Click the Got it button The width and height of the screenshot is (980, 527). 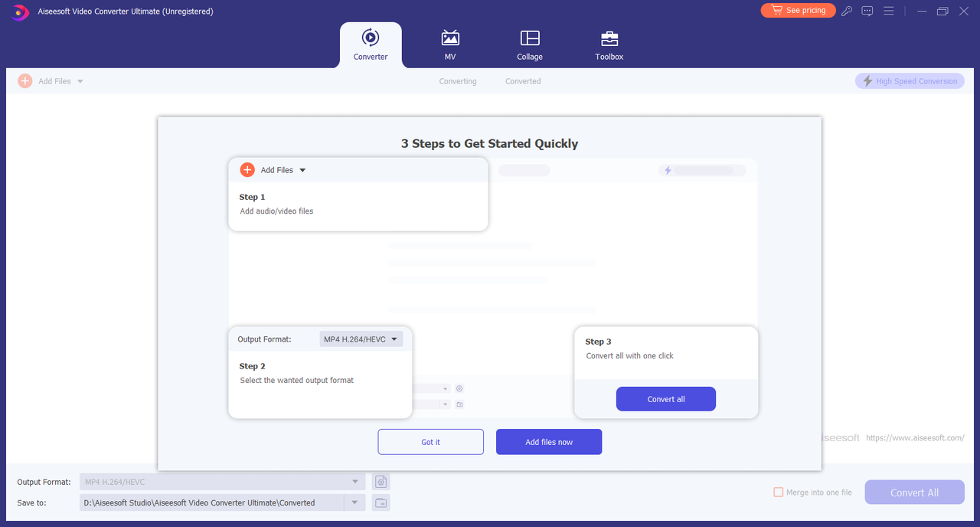431,442
